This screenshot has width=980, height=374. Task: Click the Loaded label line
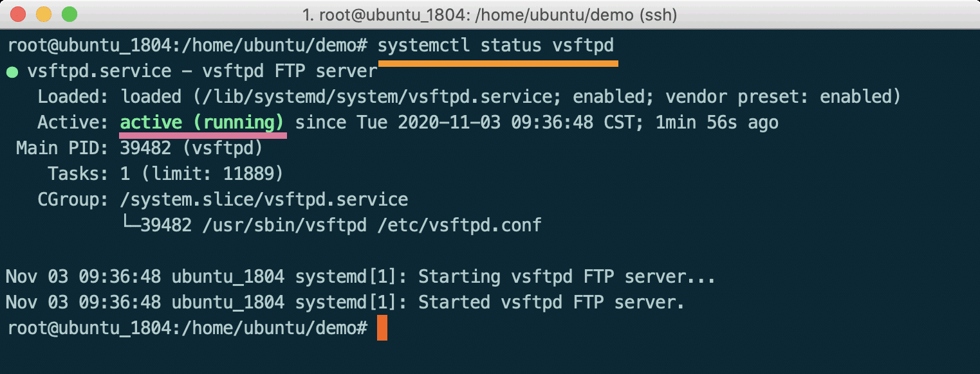[x=468, y=97]
